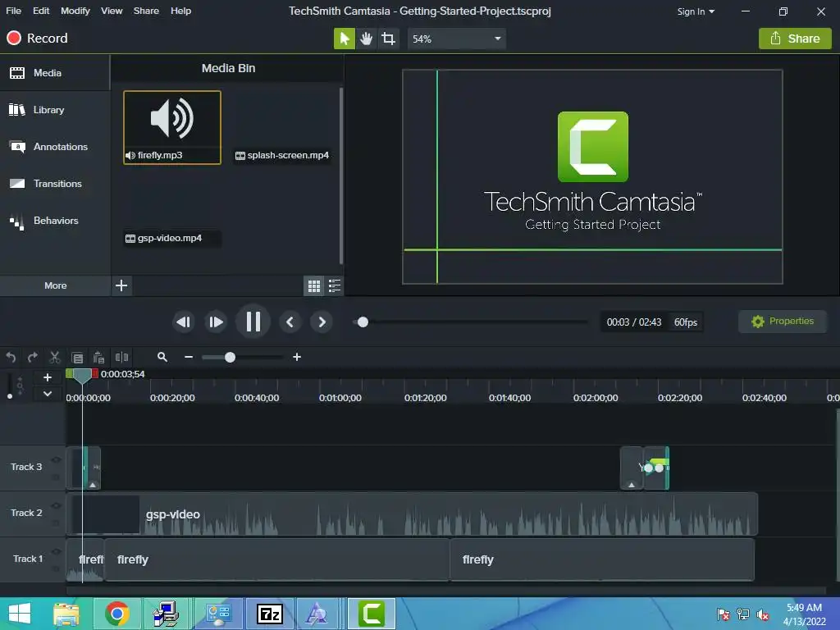Expand the timeline tracks chevron
The image size is (840, 630).
[x=47, y=394]
